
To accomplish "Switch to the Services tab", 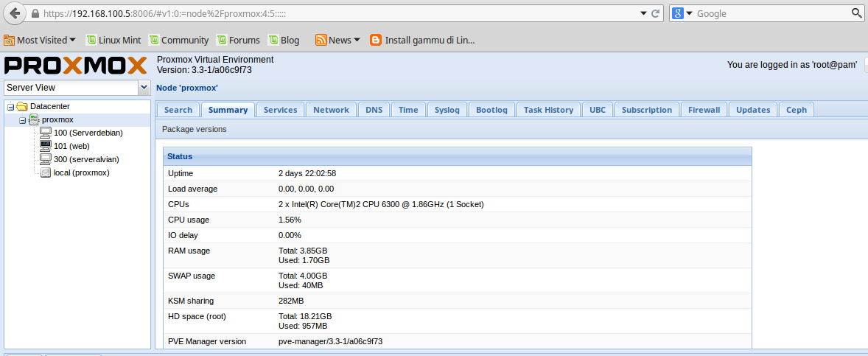I will (x=281, y=110).
